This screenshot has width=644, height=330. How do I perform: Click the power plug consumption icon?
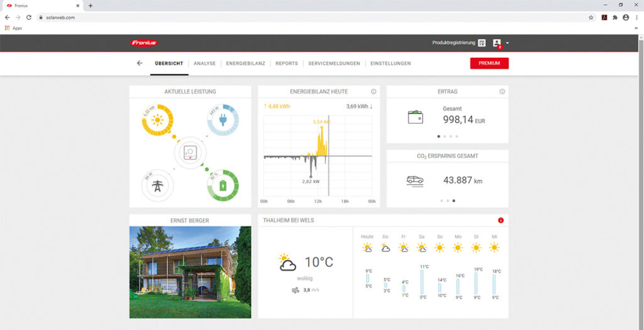pos(223,120)
